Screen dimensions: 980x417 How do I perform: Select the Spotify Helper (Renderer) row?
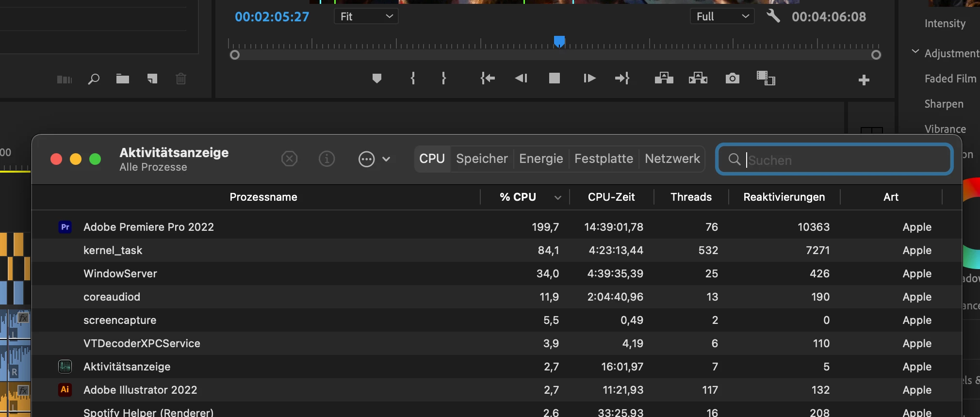point(496,410)
